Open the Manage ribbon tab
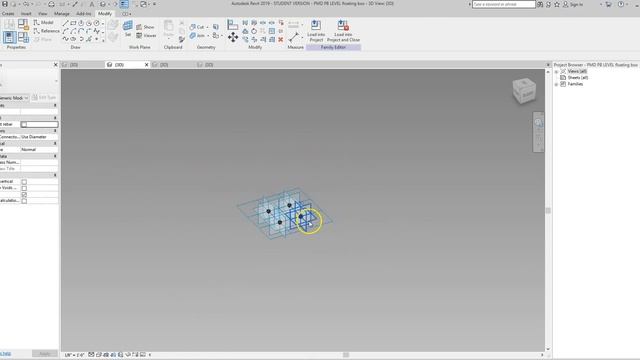This screenshot has height=360, width=640. pyautogui.click(x=62, y=13)
